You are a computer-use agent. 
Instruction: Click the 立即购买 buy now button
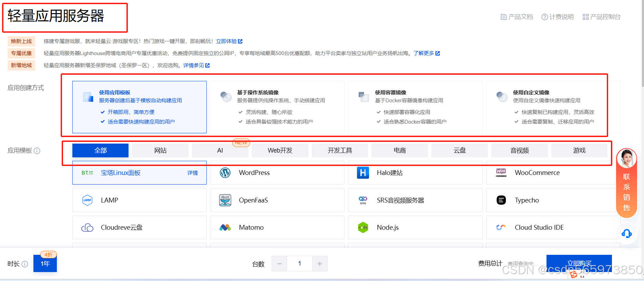tap(579, 263)
